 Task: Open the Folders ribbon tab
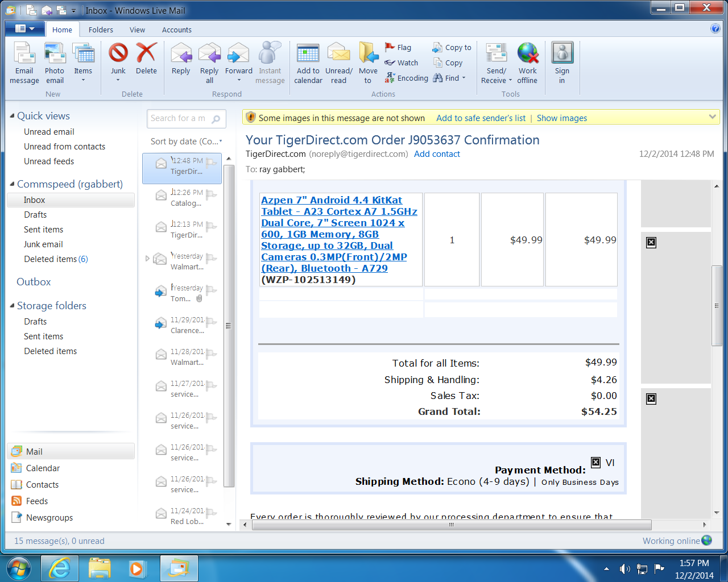click(x=101, y=30)
